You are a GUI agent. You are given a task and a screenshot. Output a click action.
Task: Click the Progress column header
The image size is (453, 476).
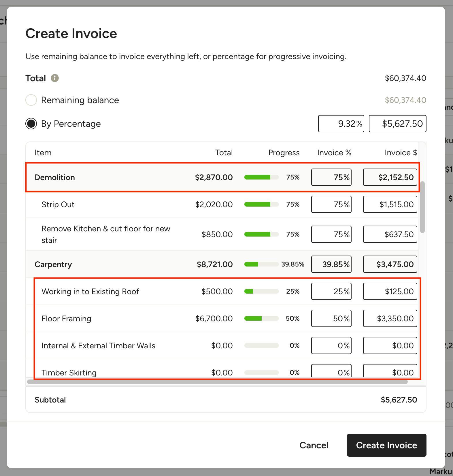click(x=284, y=152)
